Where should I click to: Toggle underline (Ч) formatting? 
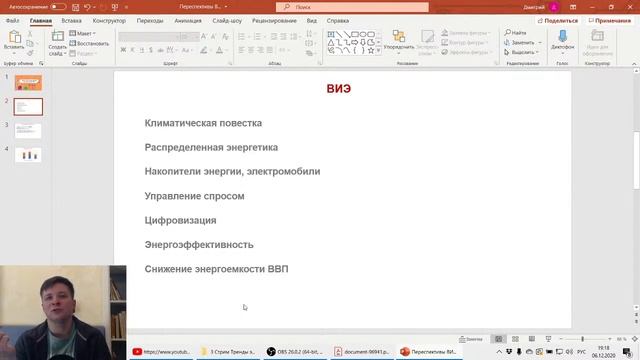click(142, 50)
